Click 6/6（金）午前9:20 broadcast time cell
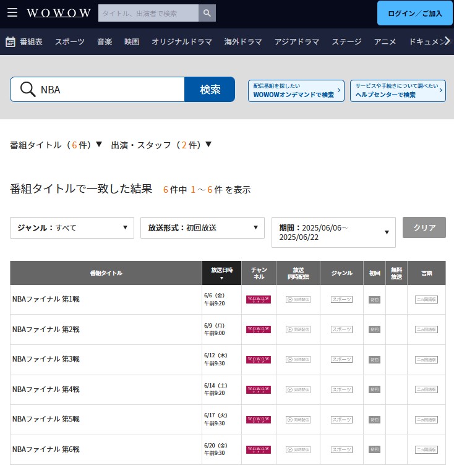The width and height of the screenshot is (454, 476). point(221,300)
